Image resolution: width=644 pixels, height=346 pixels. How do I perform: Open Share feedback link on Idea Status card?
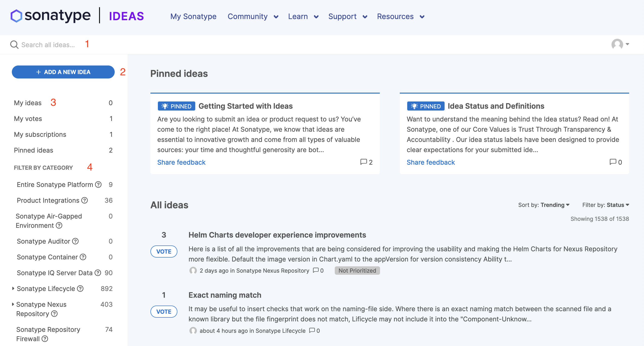(x=430, y=162)
